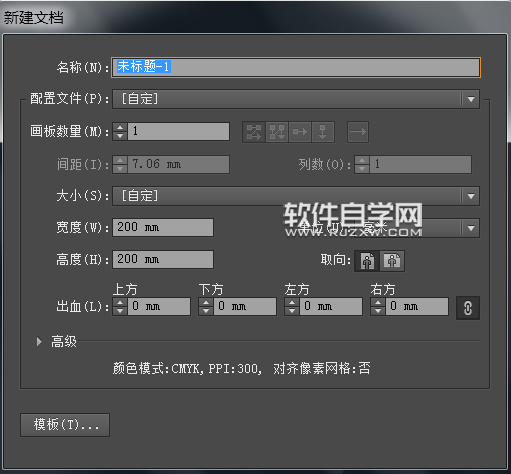Open the 配置文件 profile dropdown

click(296, 99)
